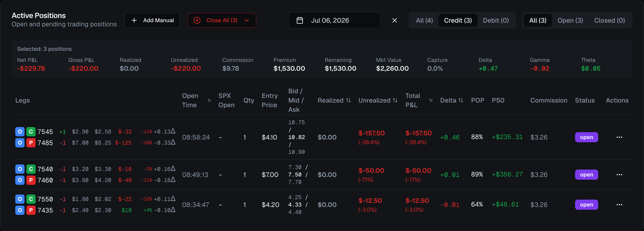This screenshot has height=231, width=644.
Task: Click the Capture value 0.0%
Action: 435,68
